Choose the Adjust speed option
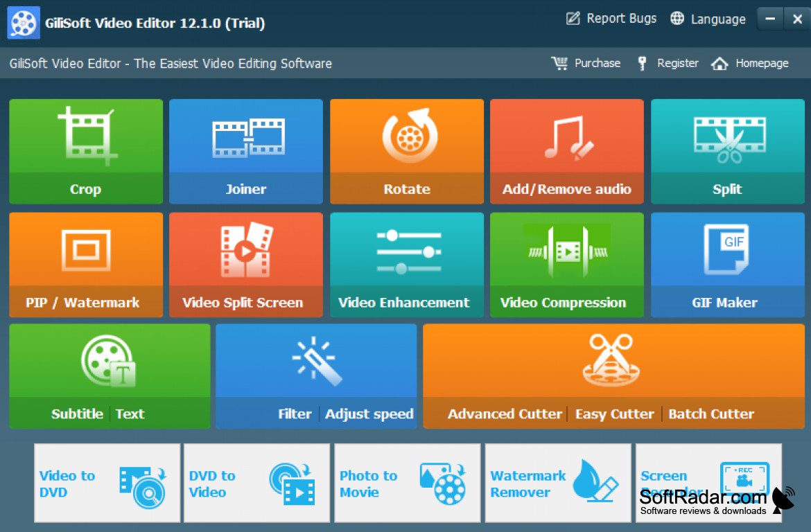This screenshot has width=811, height=532. tap(369, 414)
